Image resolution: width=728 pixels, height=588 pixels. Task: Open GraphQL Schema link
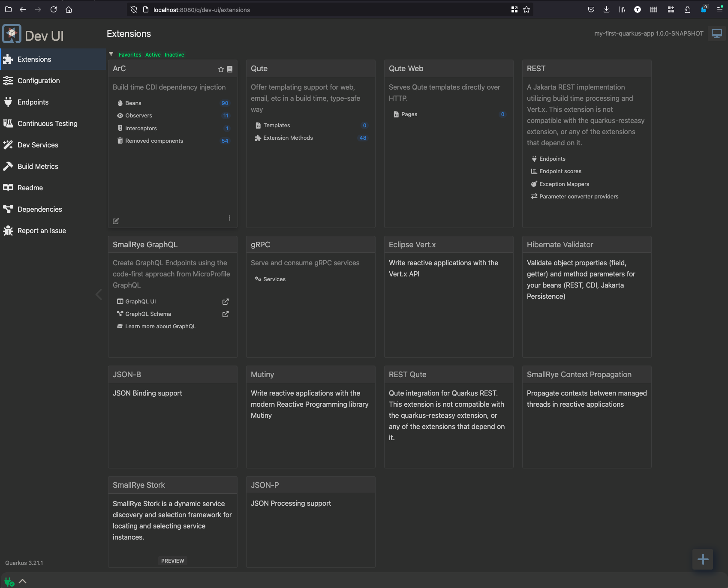click(x=148, y=314)
